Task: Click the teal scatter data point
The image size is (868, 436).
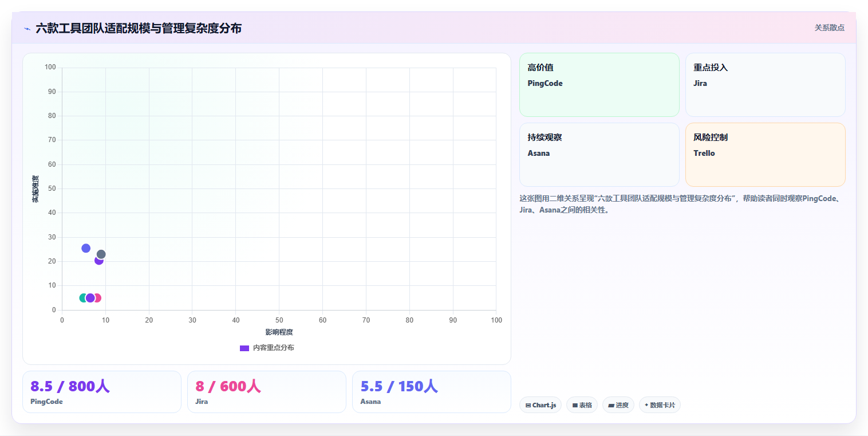Action: 83,298
